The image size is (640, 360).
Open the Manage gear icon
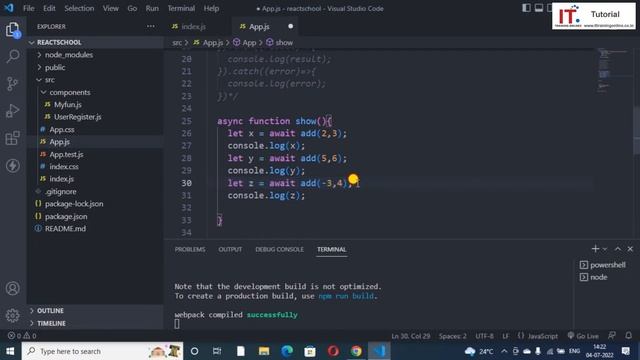pos(13,315)
